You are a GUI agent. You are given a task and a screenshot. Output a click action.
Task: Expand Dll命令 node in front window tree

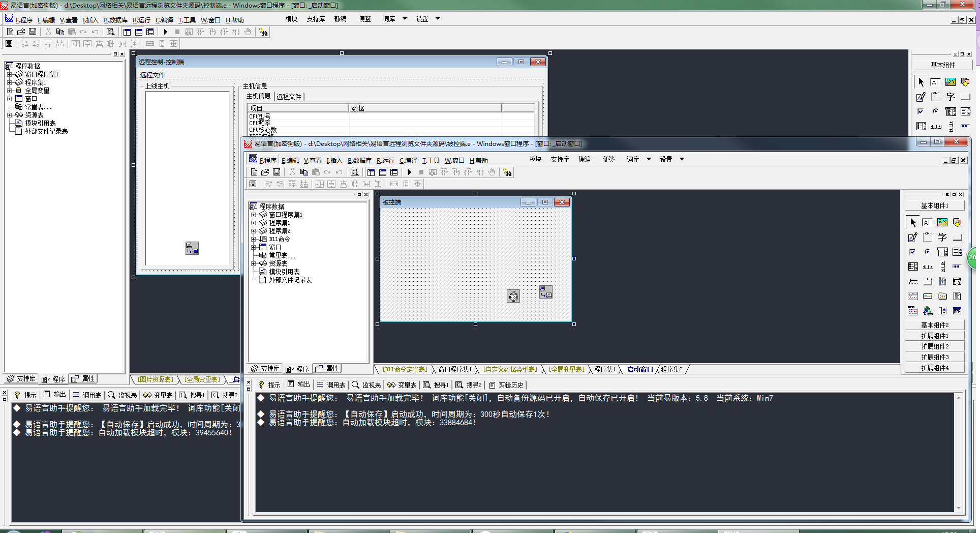coord(253,239)
